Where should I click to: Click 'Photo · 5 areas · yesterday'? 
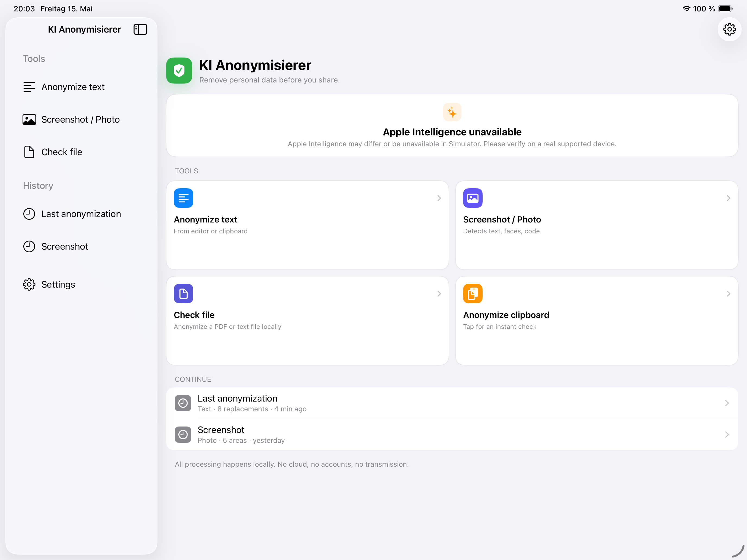point(241,441)
